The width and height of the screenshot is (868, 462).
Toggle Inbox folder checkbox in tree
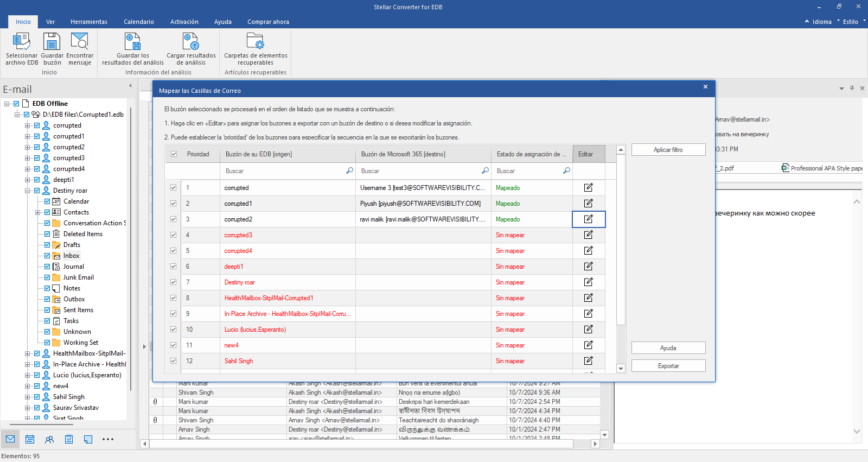tap(47, 256)
